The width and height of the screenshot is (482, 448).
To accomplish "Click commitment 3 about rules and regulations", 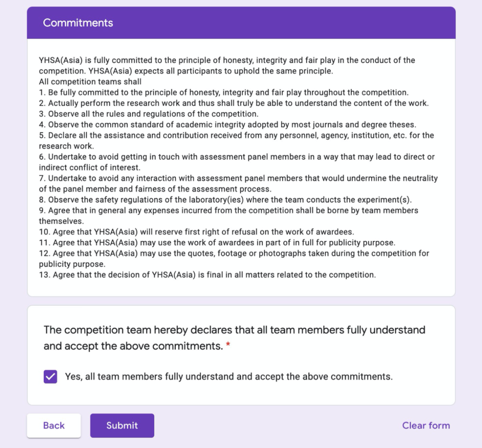I will tap(149, 114).
